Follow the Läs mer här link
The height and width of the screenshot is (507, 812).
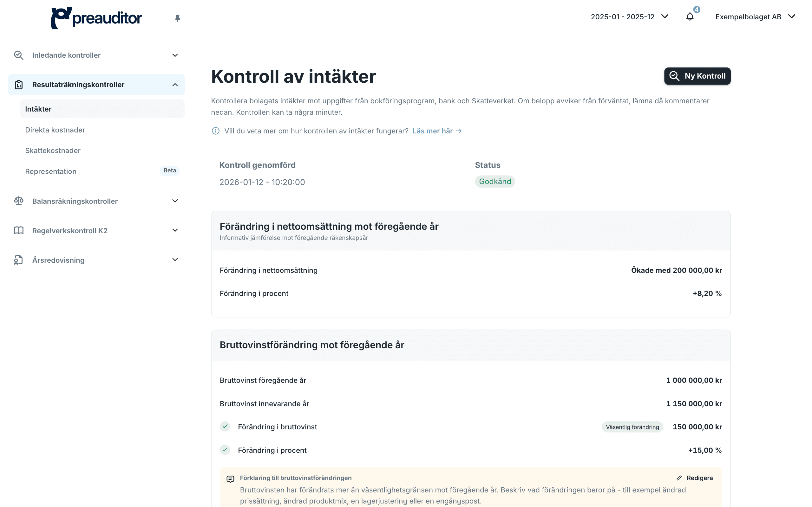coord(437,131)
